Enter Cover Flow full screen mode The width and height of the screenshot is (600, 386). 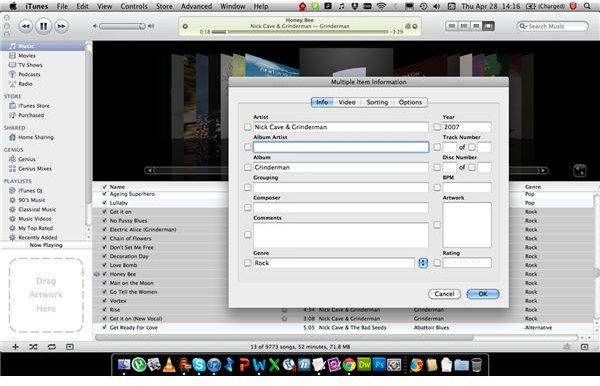click(579, 171)
